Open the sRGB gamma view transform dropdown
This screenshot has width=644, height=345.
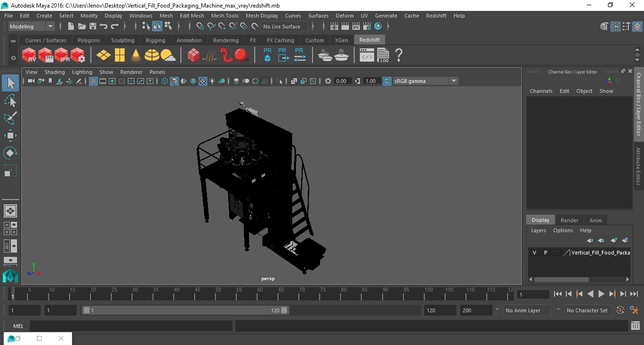coord(425,81)
